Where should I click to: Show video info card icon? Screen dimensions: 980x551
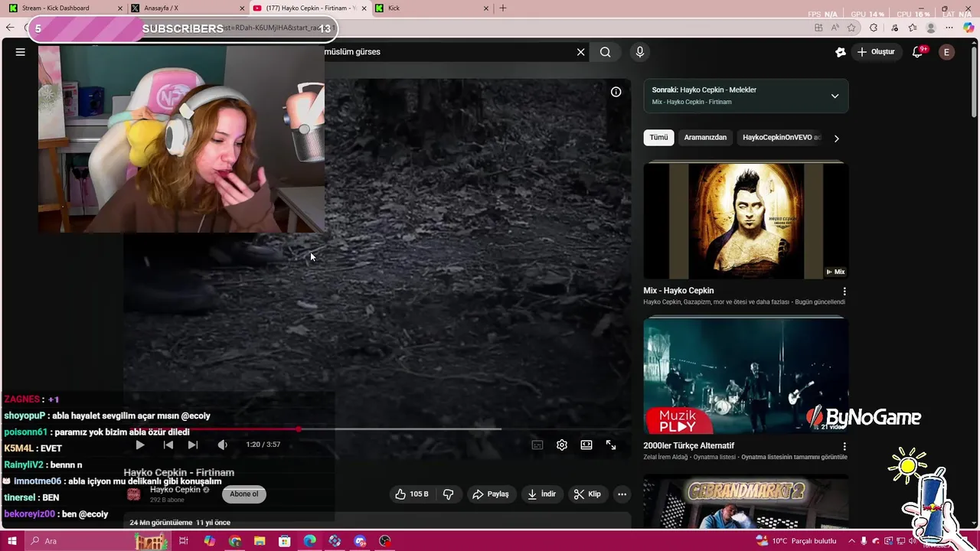tap(616, 92)
